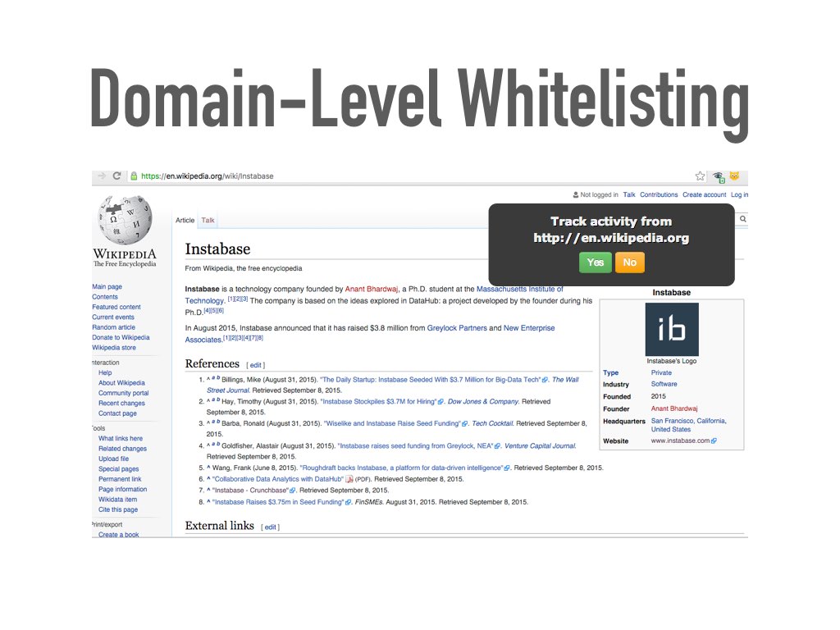Open Community portal link
The height and width of the screenshot is (630, 840).
[x=124, y=393]
